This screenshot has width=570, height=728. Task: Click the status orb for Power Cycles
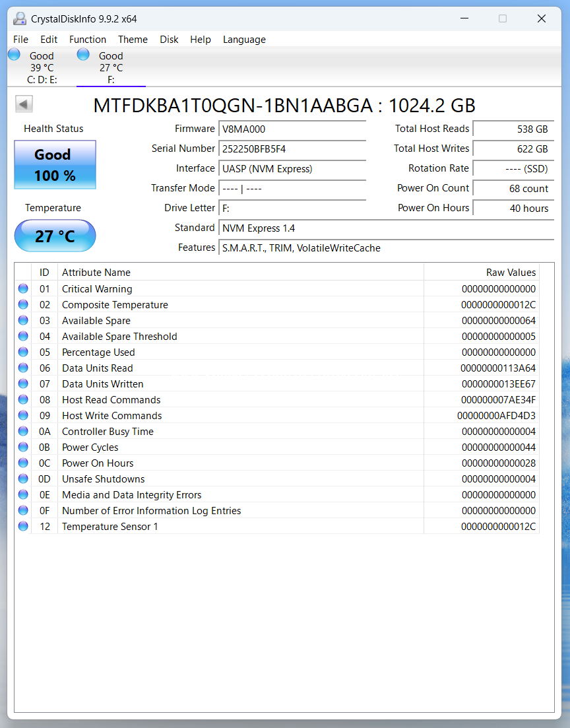tap(23, 447)
